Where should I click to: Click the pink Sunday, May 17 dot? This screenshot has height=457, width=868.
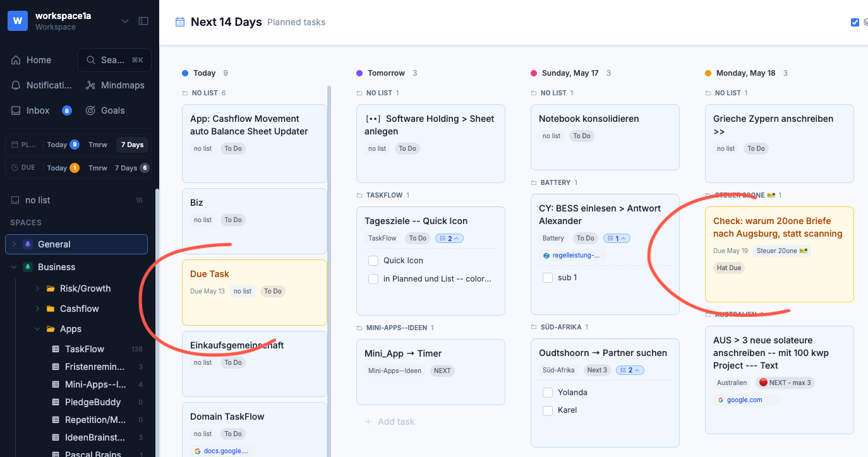coord(534,73)
